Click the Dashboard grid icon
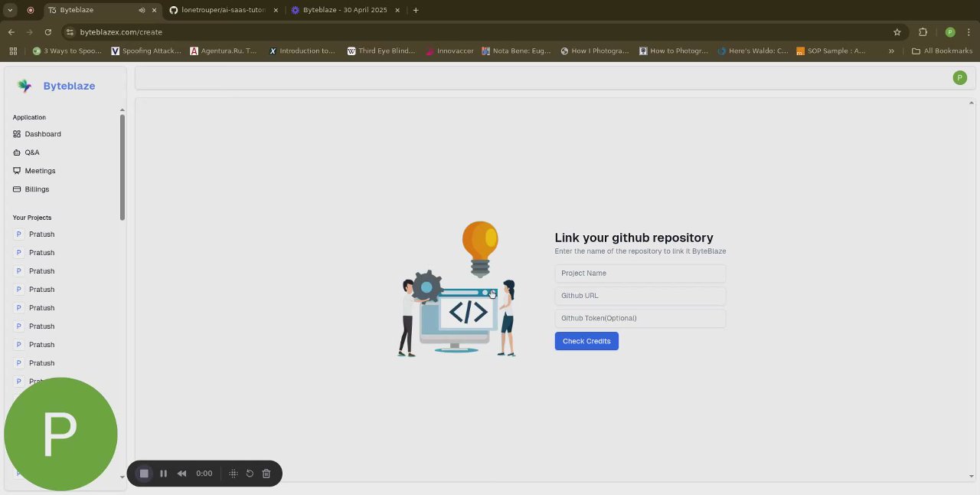 pos(17,134)
